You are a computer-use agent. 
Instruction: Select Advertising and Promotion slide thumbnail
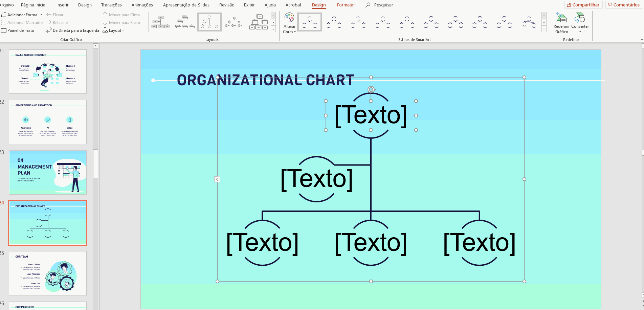click(x=48, y=122)
